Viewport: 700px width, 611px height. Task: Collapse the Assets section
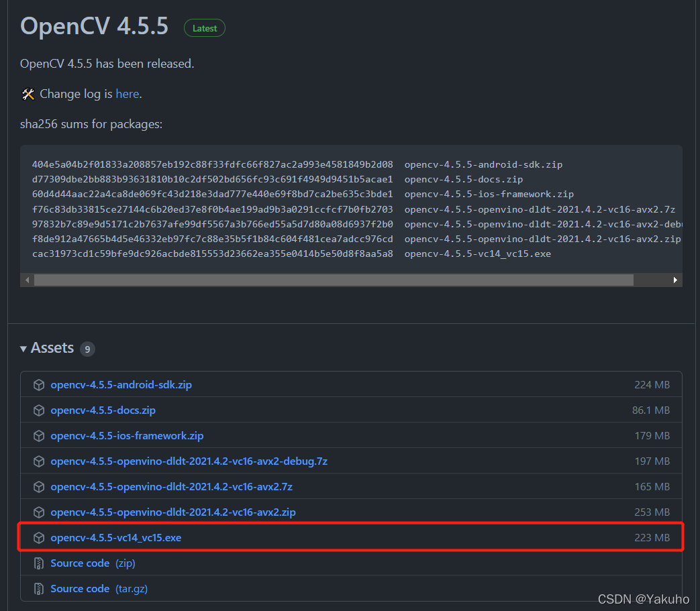coord(23,348)
